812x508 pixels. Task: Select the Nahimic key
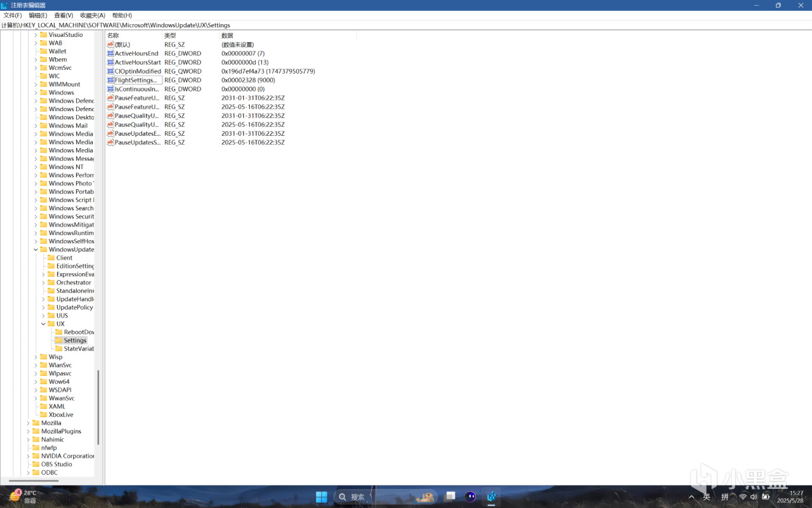click(53, 439)
